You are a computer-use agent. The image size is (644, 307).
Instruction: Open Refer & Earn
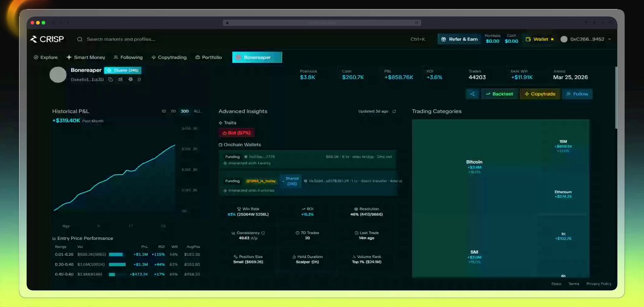click(459, 39)
